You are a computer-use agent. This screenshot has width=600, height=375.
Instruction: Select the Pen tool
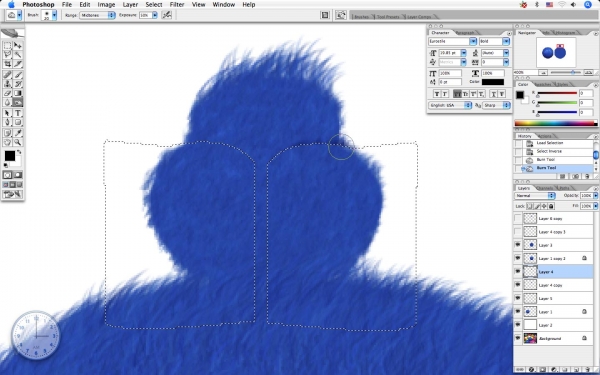8,122
